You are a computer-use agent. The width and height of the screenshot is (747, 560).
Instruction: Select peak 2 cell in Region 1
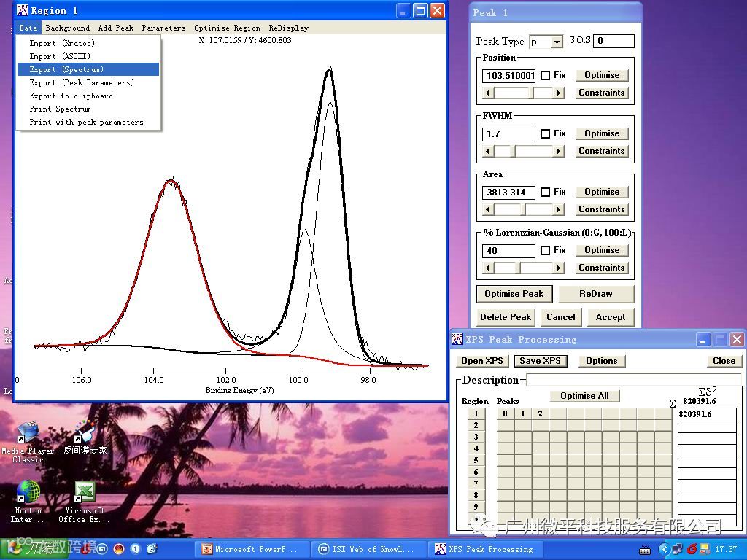(x=541, y=414)
